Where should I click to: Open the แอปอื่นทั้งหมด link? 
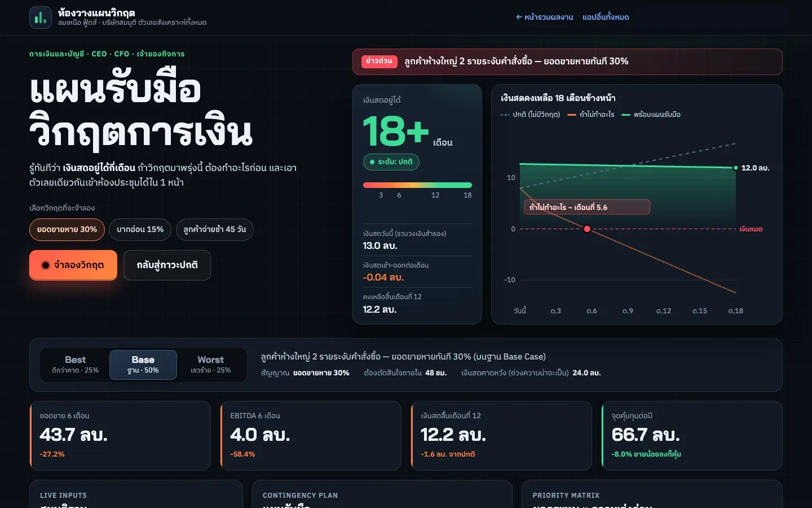click(x=606, y=17)
